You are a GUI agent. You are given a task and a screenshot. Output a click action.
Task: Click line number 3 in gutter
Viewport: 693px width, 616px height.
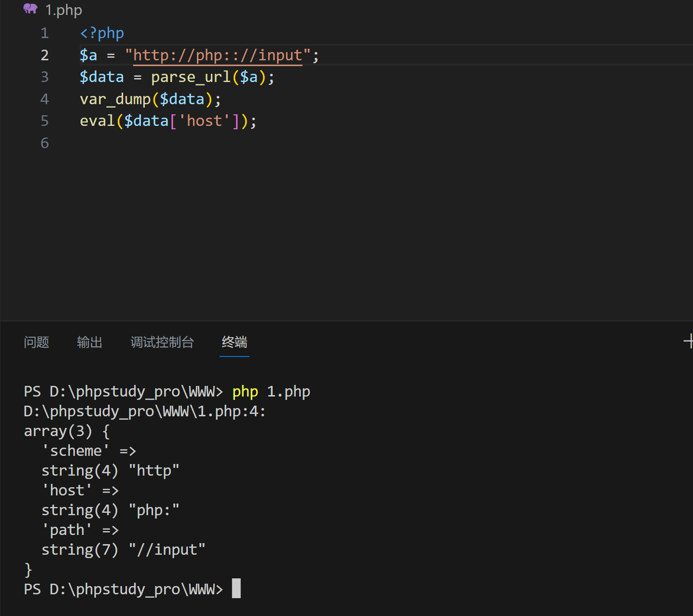45,77
